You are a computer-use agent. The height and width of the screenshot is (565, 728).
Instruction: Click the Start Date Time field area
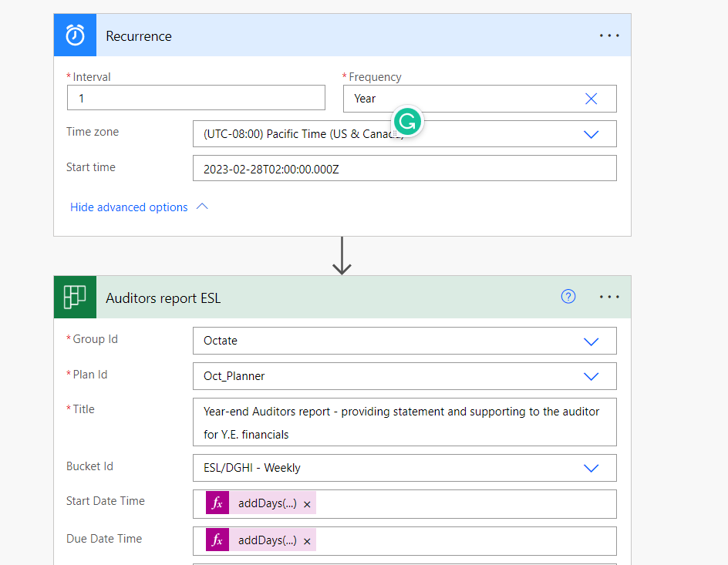(x=404, y=504)
